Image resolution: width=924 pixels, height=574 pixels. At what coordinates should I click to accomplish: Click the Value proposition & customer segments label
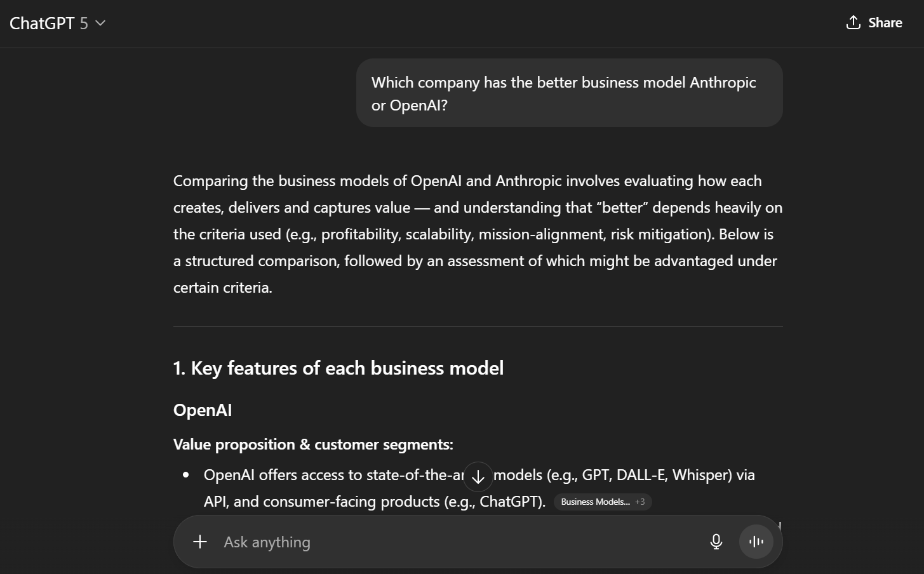pos(313,444)
